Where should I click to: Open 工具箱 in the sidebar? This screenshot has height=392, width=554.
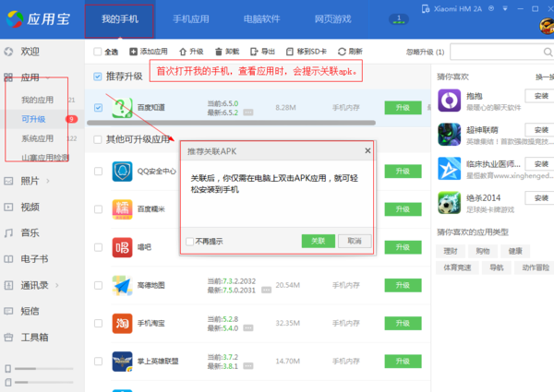(x=34, y=338)
